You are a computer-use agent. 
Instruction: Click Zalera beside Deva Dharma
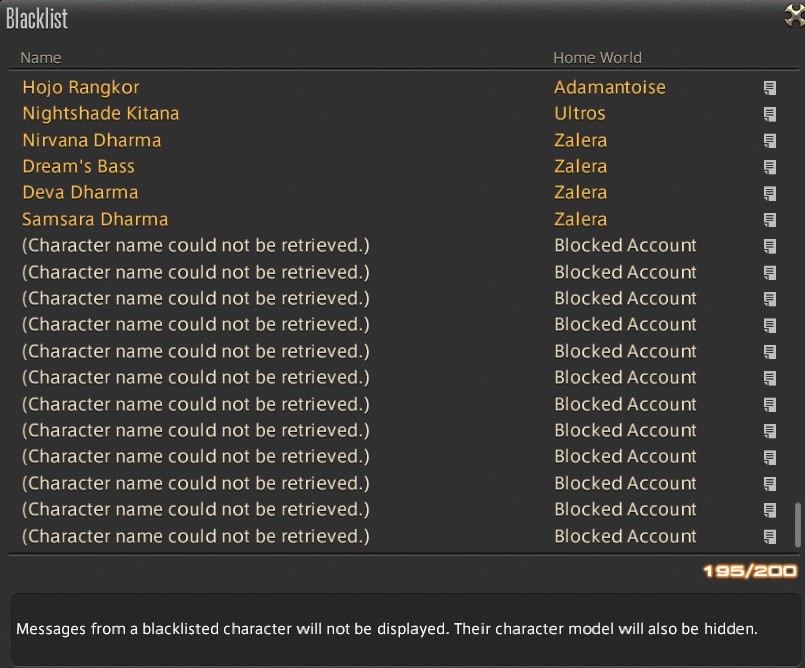(580, 193)
